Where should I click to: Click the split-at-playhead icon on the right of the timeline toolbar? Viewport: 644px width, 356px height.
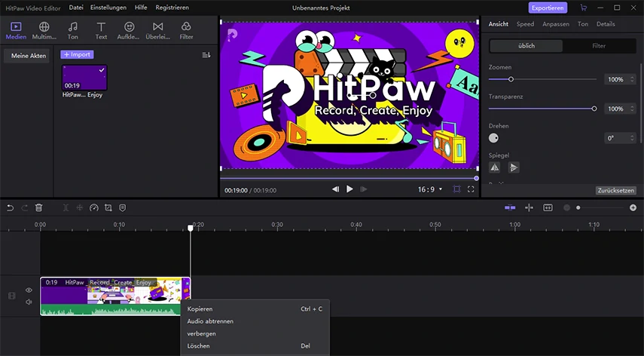(x=529, y=208)
